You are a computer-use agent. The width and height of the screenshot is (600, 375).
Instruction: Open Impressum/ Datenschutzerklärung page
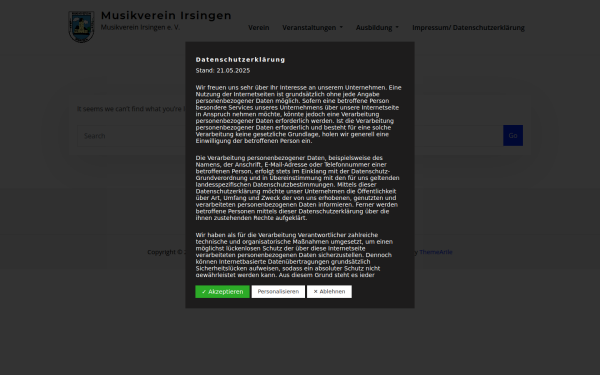tap(468, 28)
